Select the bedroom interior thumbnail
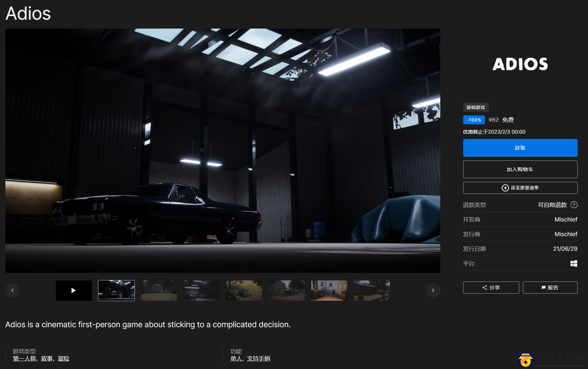This screenshot has height=369, width=588. tap(329, 290)
